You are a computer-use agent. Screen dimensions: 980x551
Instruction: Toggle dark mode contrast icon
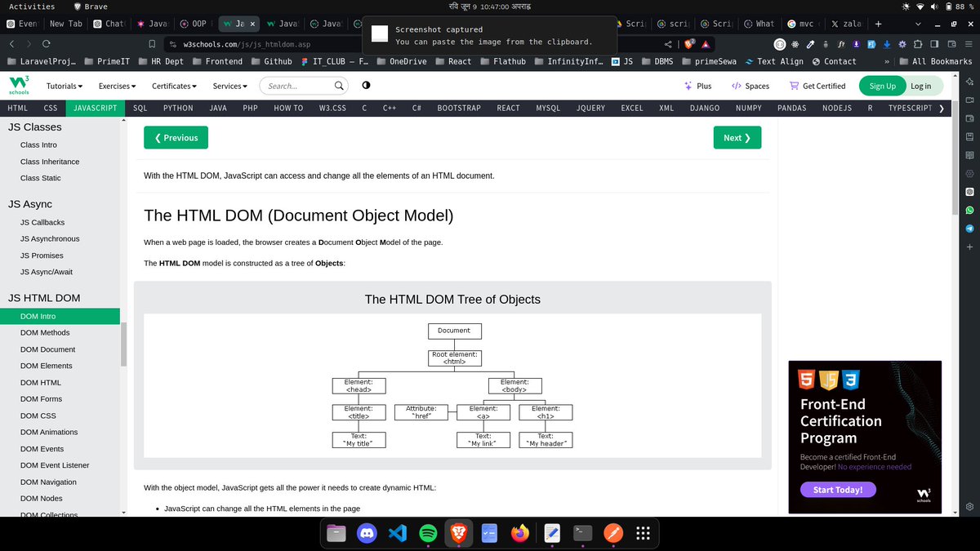point(366,85)
